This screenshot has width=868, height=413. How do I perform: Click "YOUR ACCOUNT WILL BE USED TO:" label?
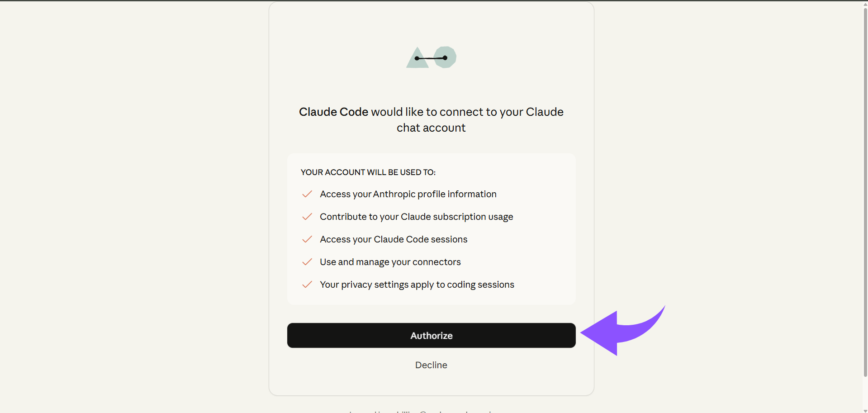point(368,172)
